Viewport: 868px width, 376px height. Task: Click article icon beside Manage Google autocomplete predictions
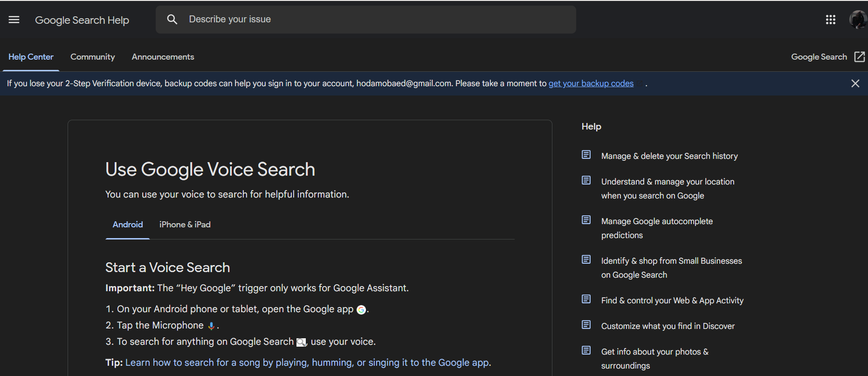[x=586, y=220]
